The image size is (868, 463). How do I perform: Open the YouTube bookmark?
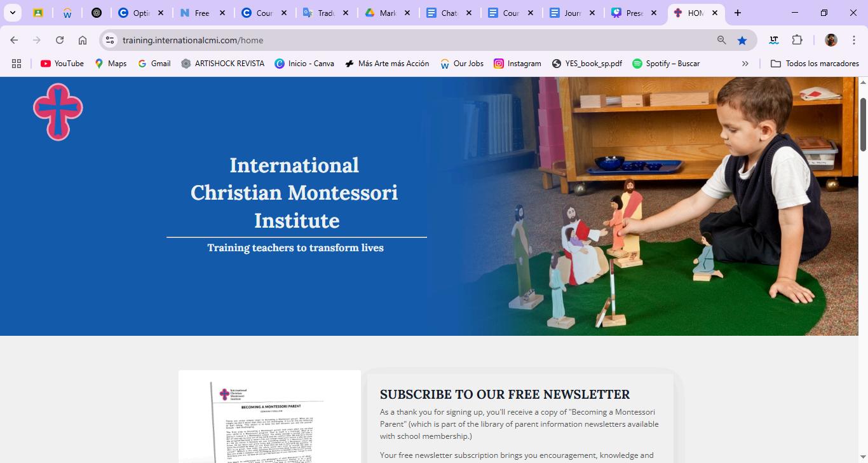[62, 64]
